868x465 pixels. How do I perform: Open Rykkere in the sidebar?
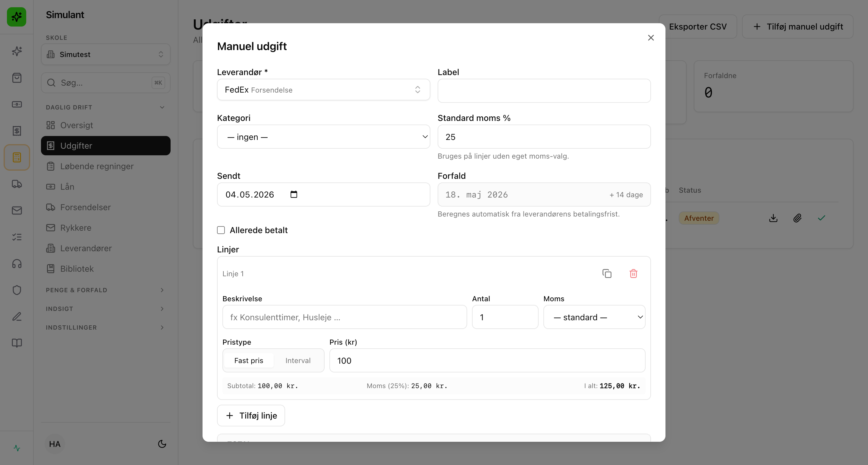pyautogui.click(x=106, y=228)
